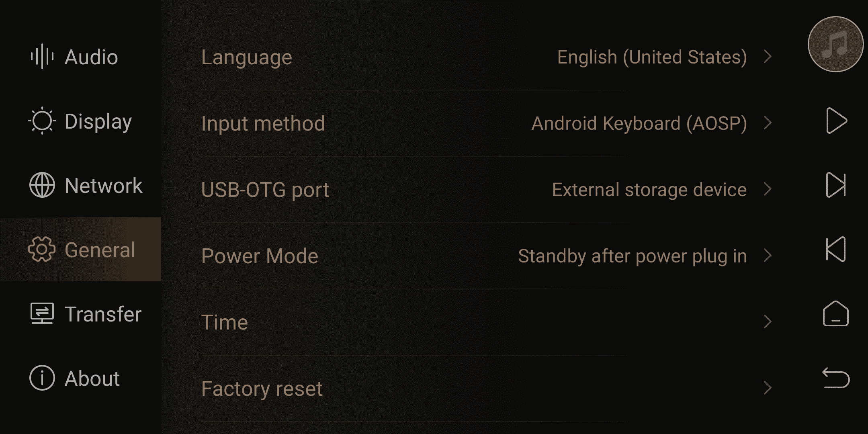Change Standby after power plug in value

click(633, 256)
